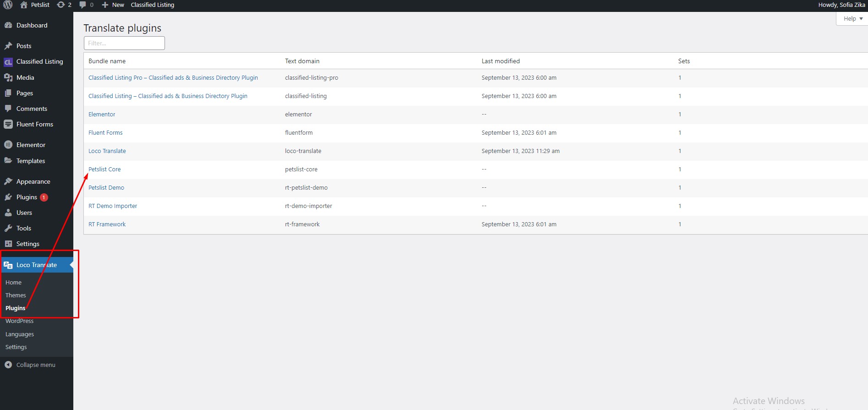Click the Comments sidebar icon

(8, 109)
